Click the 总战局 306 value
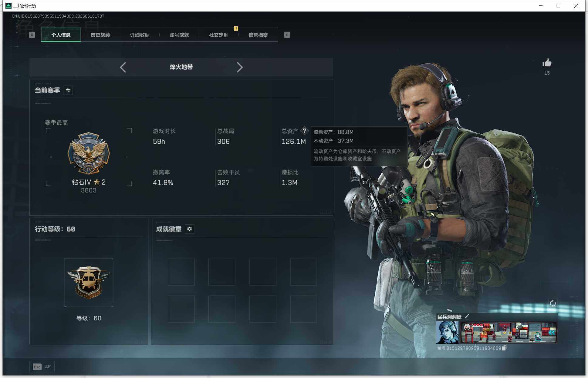 (223, 142)
